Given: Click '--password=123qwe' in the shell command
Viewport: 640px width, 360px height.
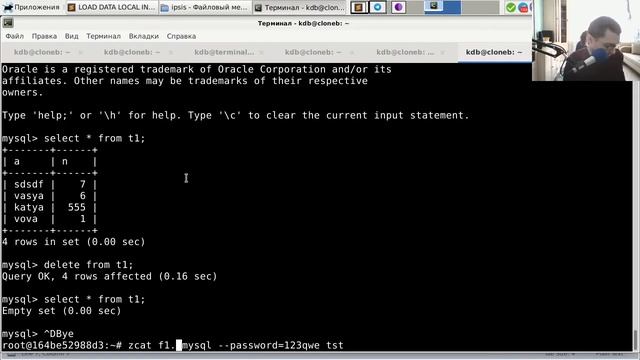Looking at the screenshot, I should click(x=269, y=345).
